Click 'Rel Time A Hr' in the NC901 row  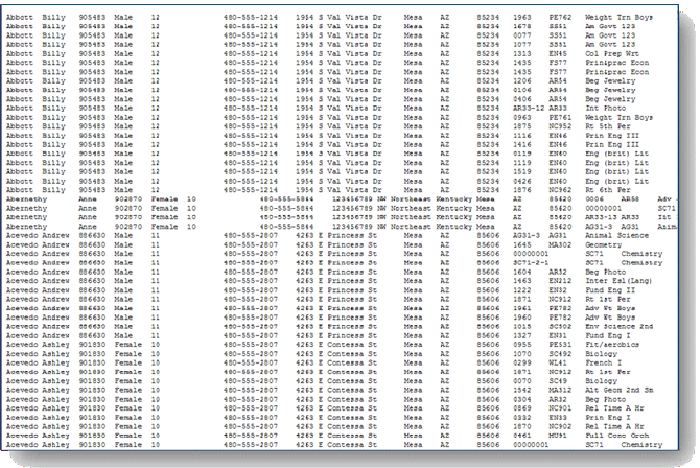614,408
